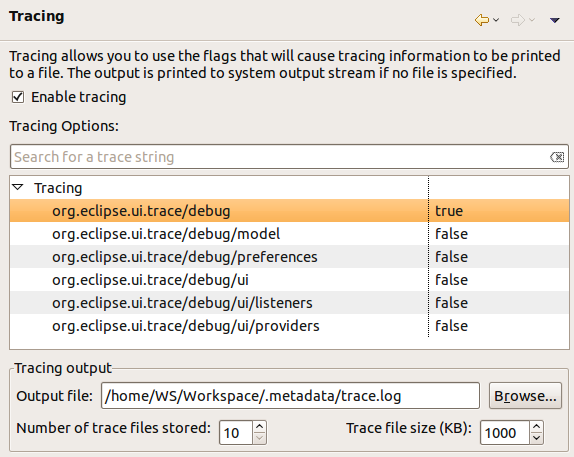Image resolution: width=574 pixels, height=457 pixels.
Task: Click the false value for debug/ui/listeners
Action: (x=451, y=303)
